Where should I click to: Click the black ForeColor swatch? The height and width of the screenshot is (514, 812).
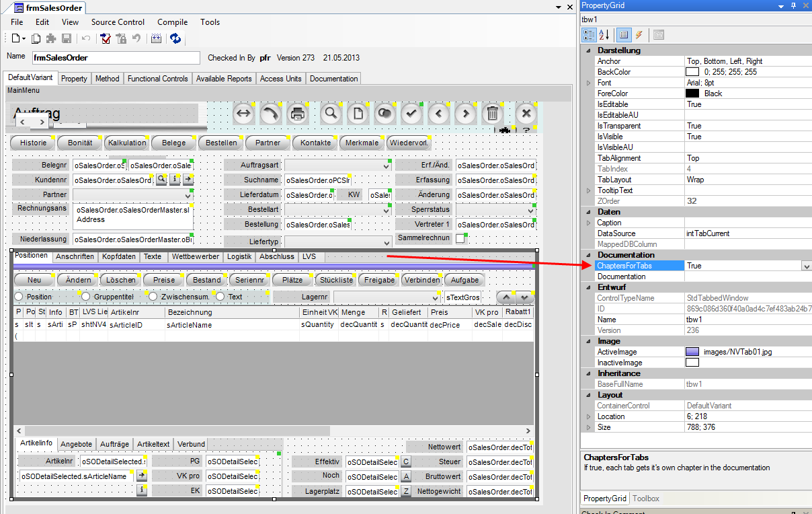pos(692,94)
